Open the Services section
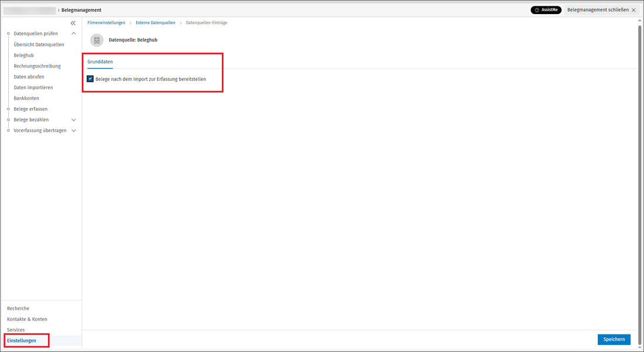644x352 pixels. tap(16, 330)
